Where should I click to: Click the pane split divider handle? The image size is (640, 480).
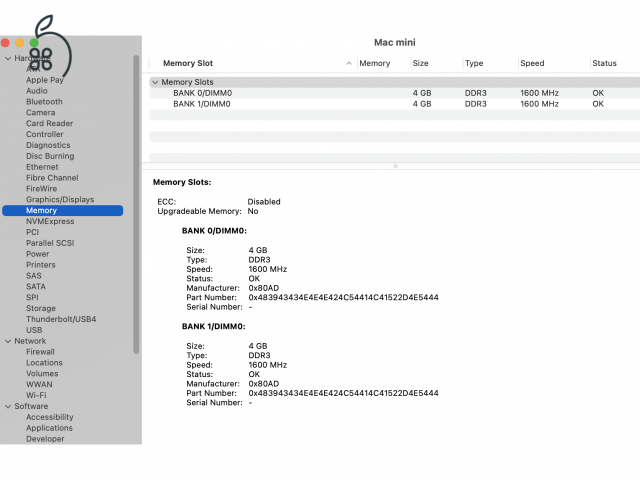click(395, 166)
